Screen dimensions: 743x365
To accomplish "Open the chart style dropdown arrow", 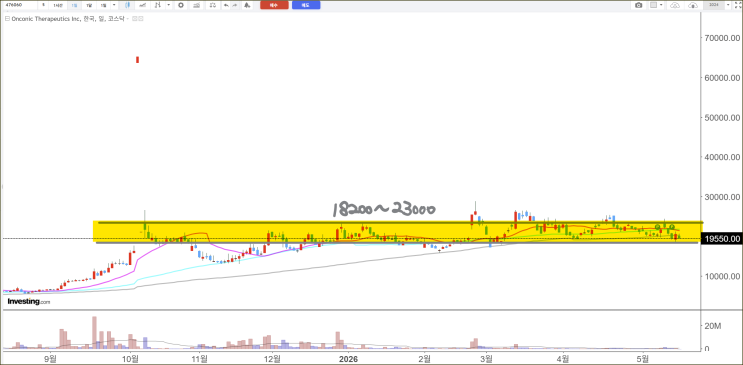I will (x=169, y=5).
